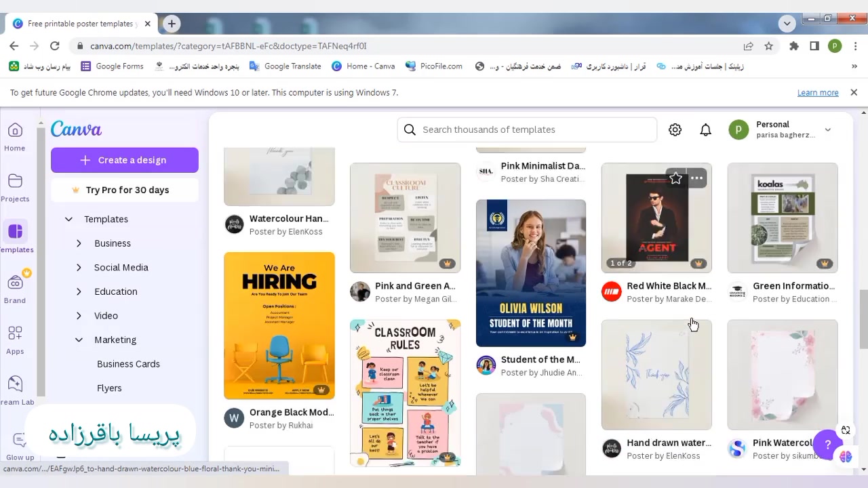Open Classroom Culture poster thumbnail
Viewport: 868px width, 488px height.
click(406, 218)
